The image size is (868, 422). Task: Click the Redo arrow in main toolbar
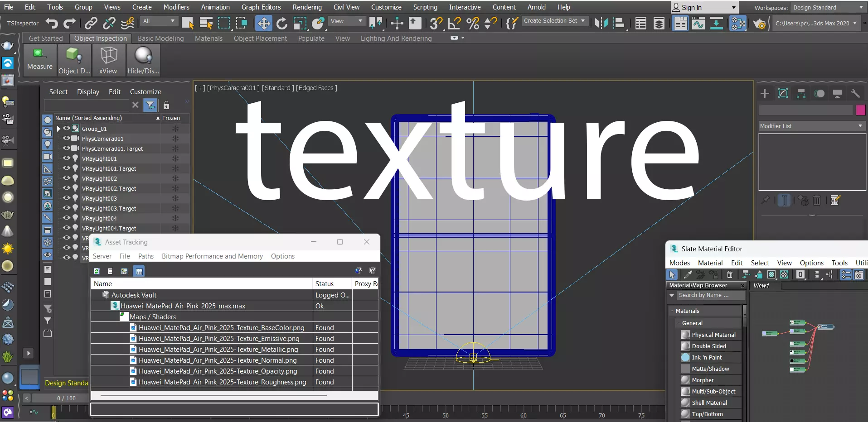(70, 23)
